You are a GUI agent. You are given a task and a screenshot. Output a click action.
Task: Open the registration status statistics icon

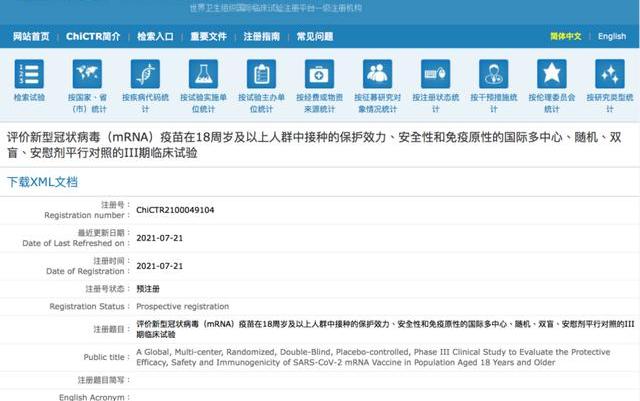point(436,75)
